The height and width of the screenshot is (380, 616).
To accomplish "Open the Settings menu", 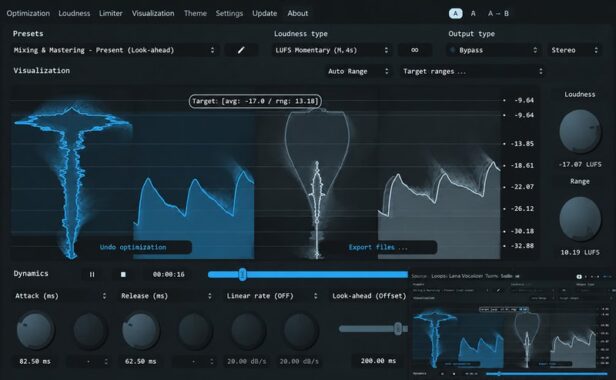I will [229, 13].
